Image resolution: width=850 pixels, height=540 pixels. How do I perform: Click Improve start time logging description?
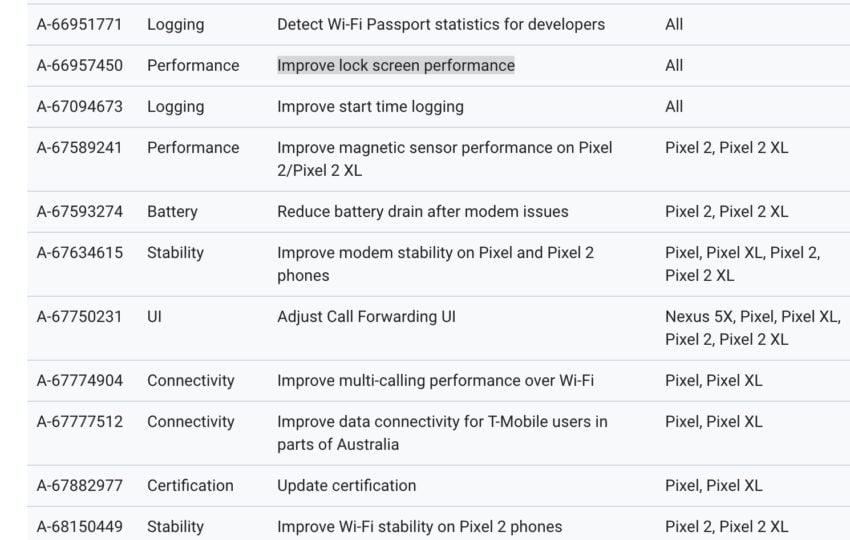(x=370, y=107)
